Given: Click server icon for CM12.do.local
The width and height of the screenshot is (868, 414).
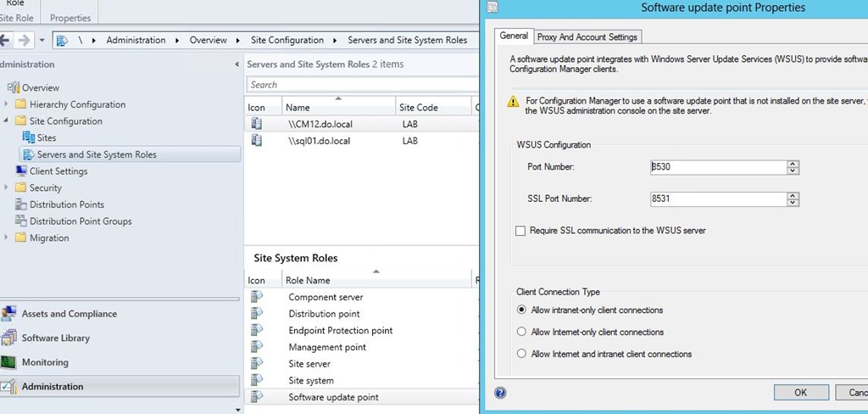Looking at the screenshot, I should click(256, 124).
